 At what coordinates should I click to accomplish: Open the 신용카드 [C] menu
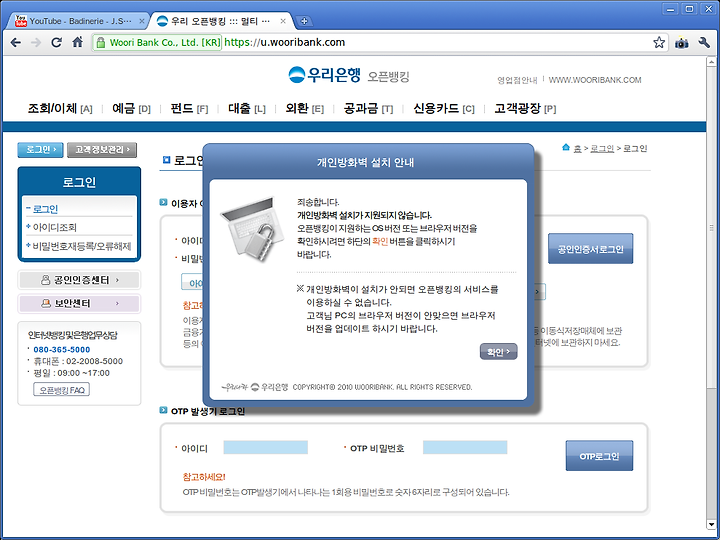point(444,108)
